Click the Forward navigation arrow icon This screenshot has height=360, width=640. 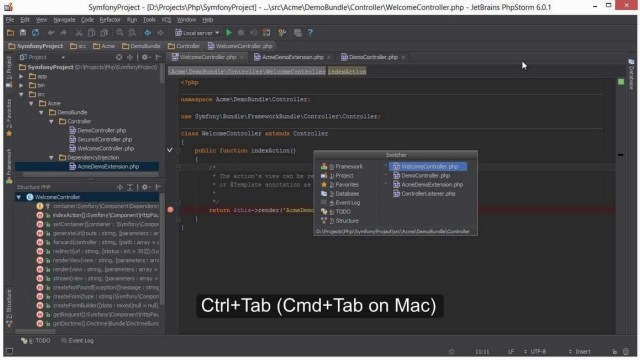160,33
